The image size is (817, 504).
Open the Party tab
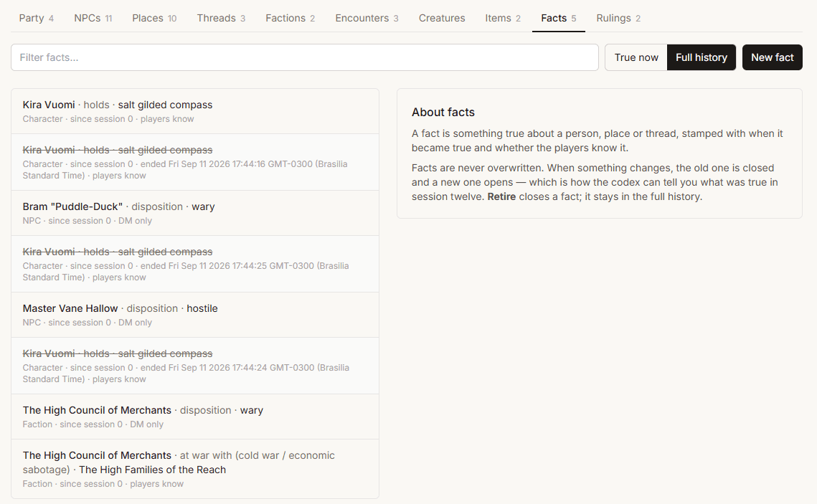coord(37,18)
